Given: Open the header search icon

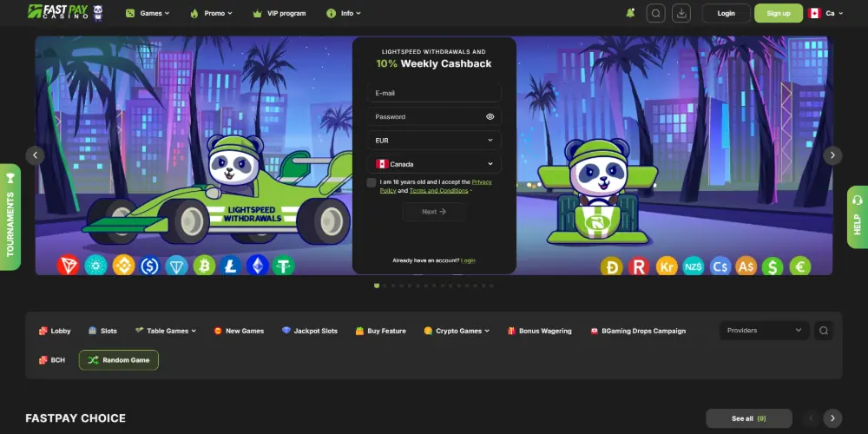Looking at the screenshot, I should coord(656,13).
